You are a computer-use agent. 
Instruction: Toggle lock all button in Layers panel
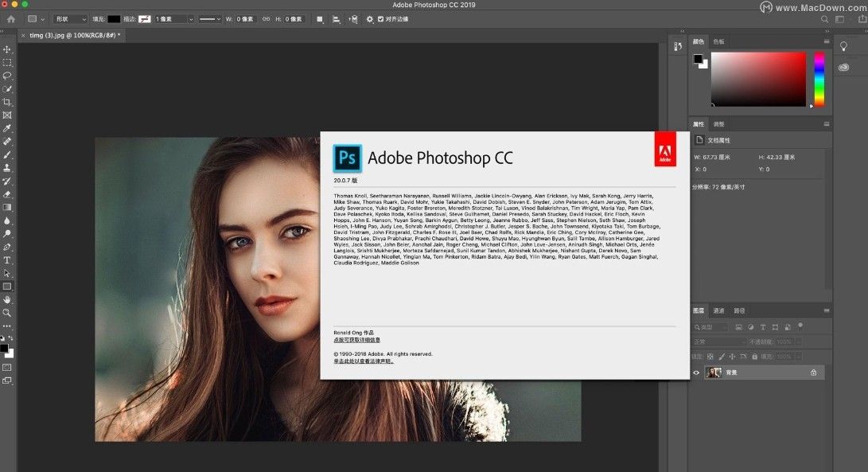pyautogui.click(x=753, y=357)
